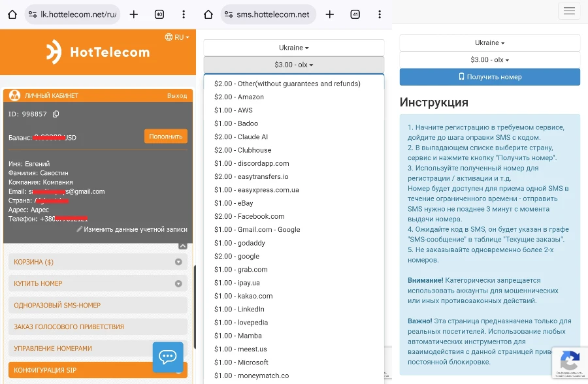Select $1.00 - meest.us option
Viewport: 588px width, 384px height.
click(294, 349)
